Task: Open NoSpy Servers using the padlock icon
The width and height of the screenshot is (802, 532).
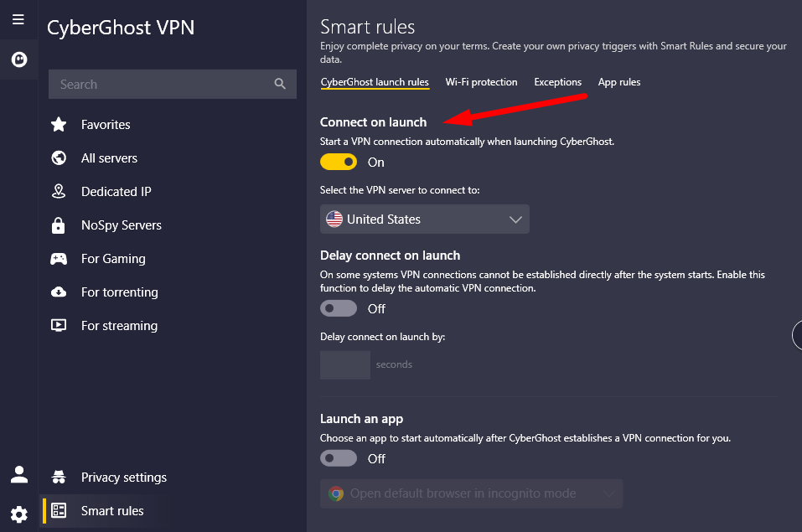Action: 59,225
